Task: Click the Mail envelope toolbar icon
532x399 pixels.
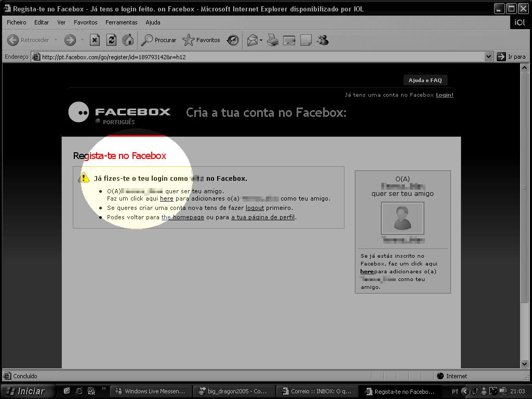Action: 252,41
